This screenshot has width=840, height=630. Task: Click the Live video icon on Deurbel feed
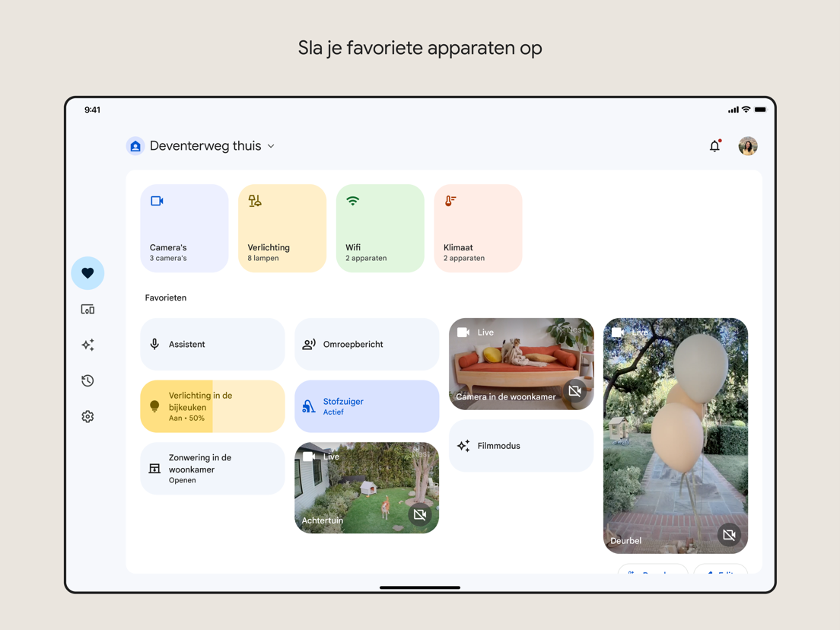618,332
